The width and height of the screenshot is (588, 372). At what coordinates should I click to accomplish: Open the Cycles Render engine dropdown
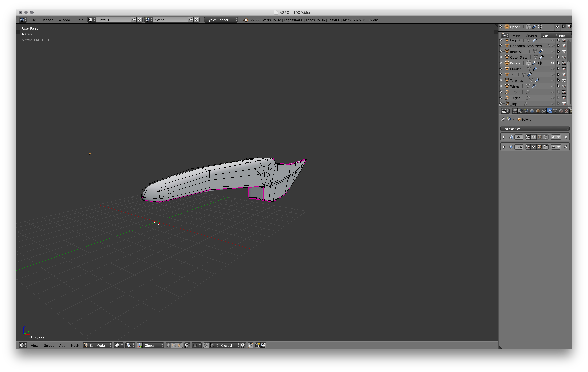coord(221,20)
